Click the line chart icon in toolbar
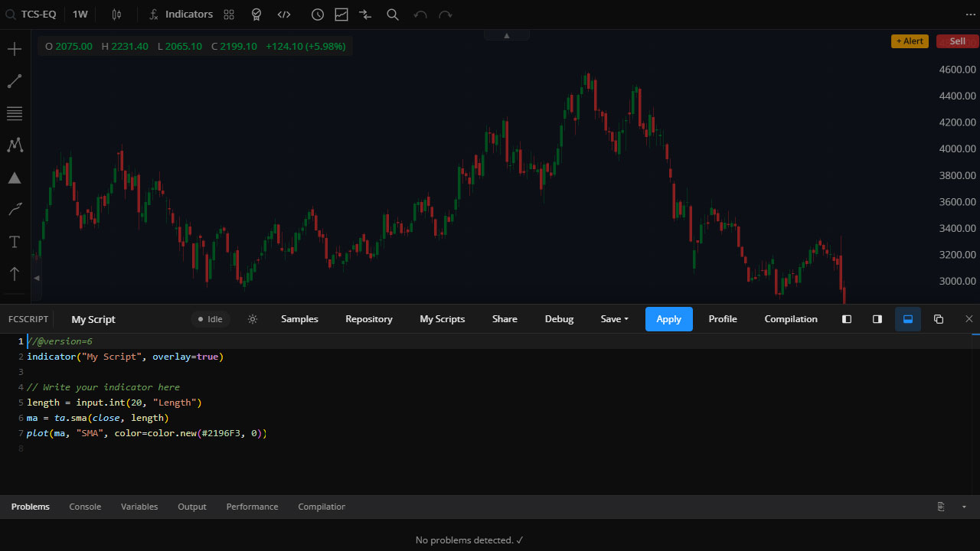Viewport: 980px width, 551px height. coord(341,14)
